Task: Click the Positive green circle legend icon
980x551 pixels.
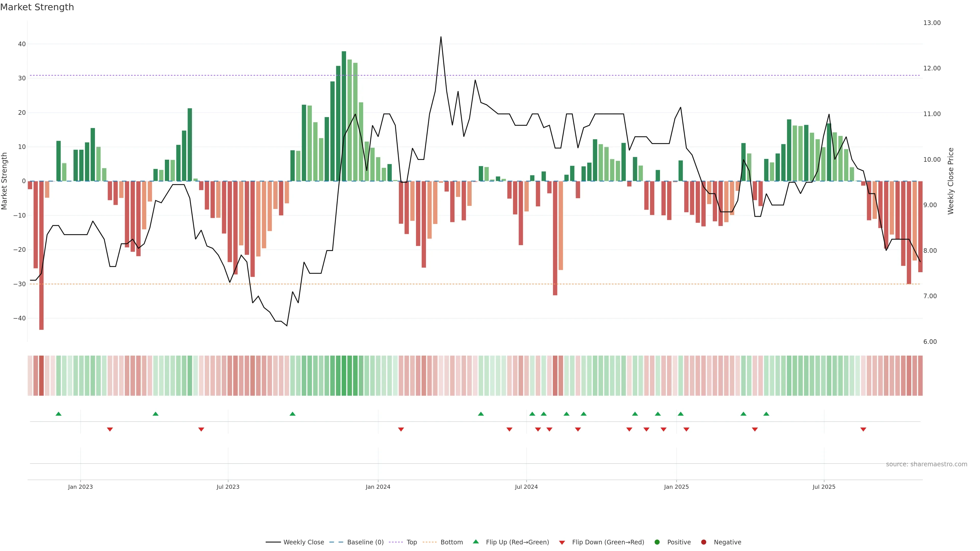Action: coord(657,542)
